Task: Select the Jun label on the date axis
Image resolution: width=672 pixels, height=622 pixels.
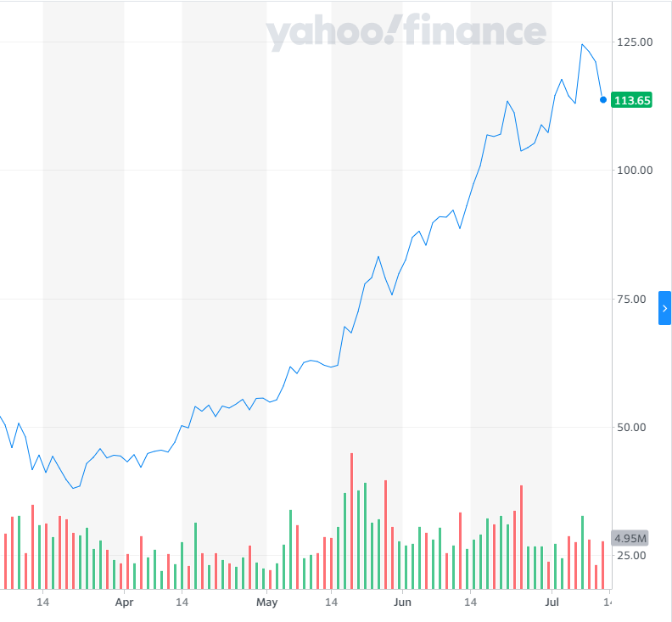Action: [x=403, y=602]
